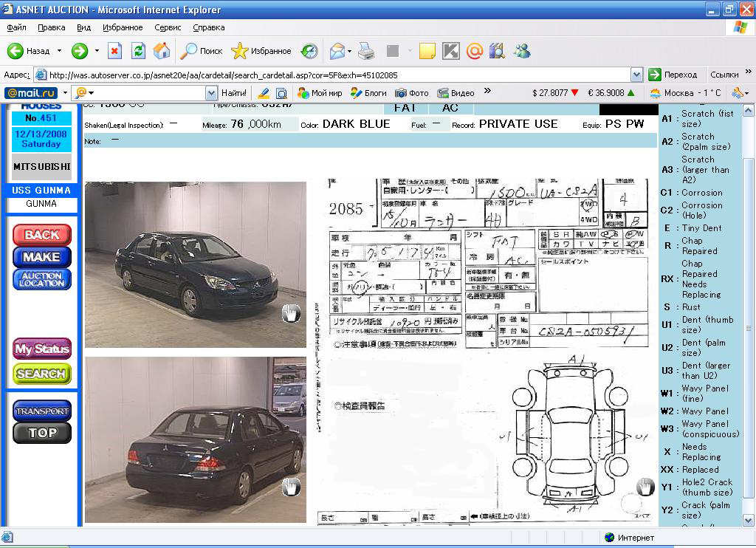Stop page loading with the red X icon

point(114,51)
